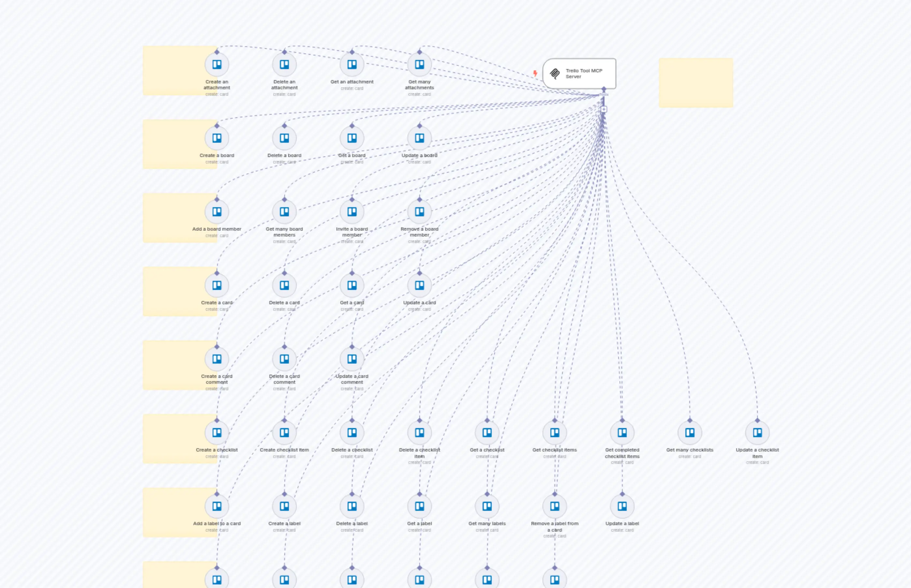911x588 pixels.
Task: Select the Invite a board member node
Action: (x=351, y=211)
